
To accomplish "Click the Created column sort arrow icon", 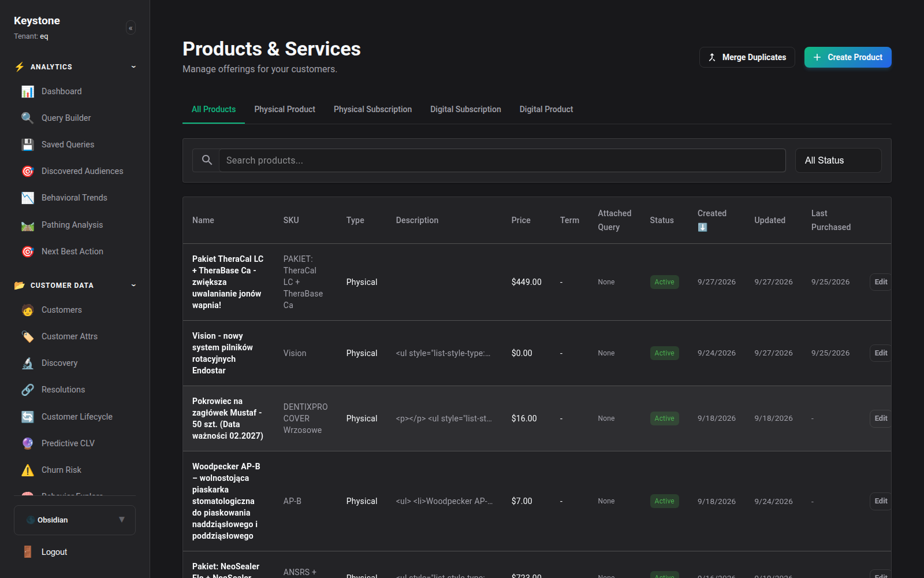I will [702, 227].
